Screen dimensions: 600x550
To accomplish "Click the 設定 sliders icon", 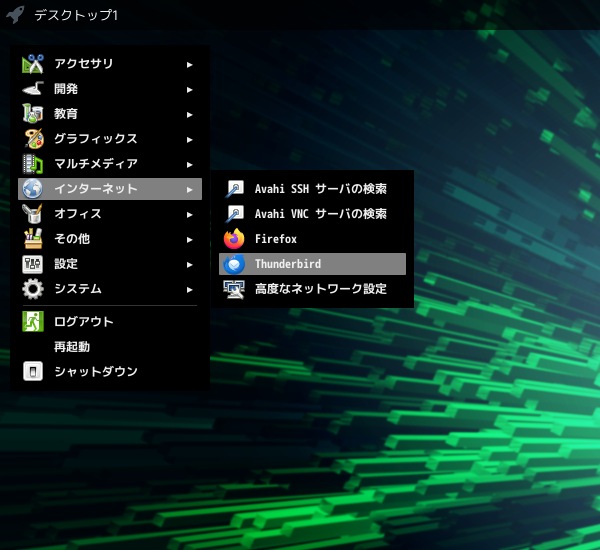I will (x=33, y=264).
